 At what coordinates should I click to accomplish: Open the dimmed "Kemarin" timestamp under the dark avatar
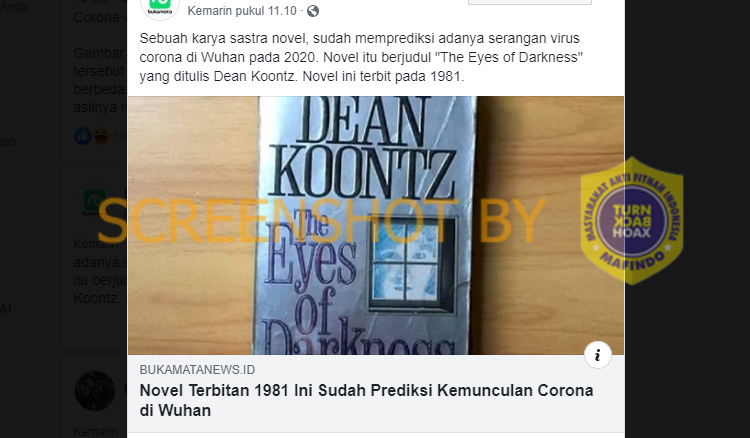tap(96, 431)
